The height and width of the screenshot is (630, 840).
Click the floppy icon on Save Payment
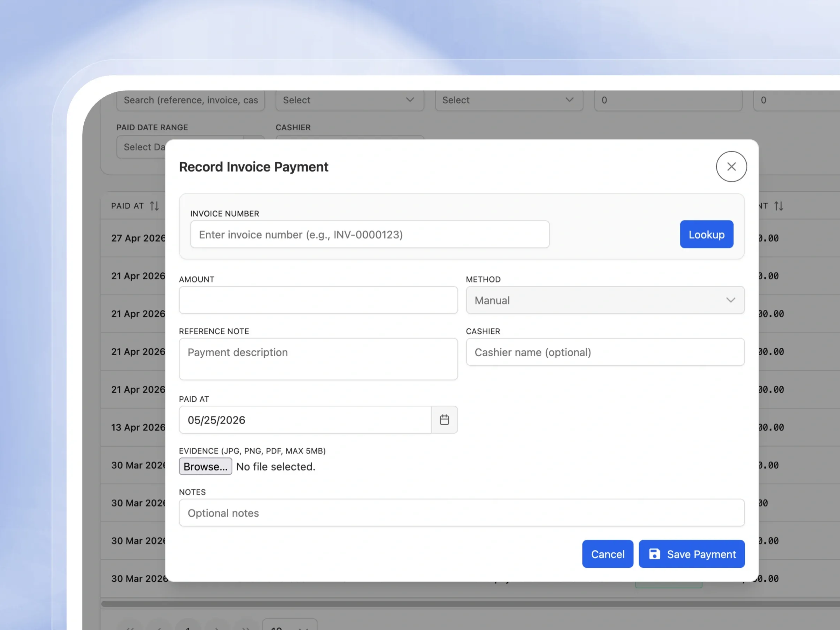coord(654,554)
